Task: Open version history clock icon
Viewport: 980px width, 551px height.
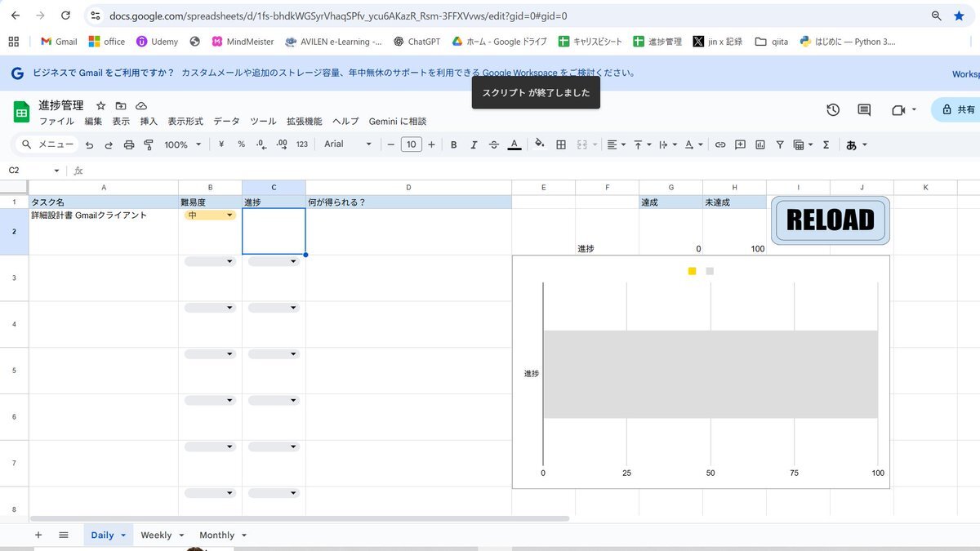Action: point(833,110)
